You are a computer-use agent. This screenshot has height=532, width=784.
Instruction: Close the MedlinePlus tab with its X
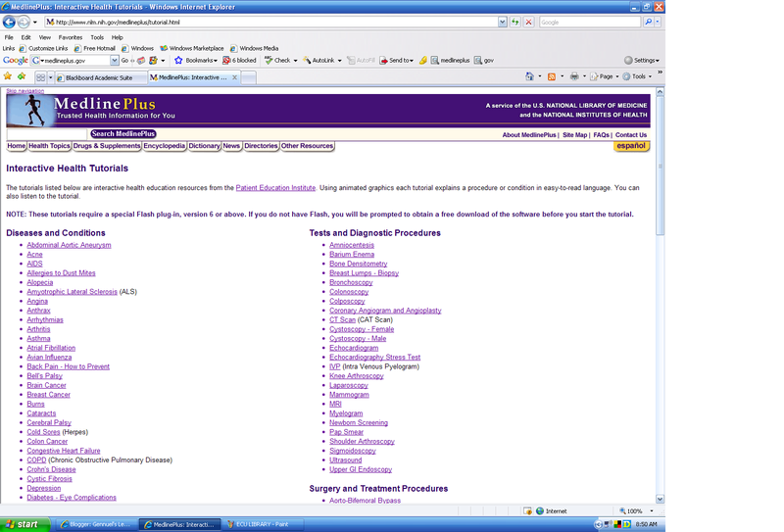point(234,77)
